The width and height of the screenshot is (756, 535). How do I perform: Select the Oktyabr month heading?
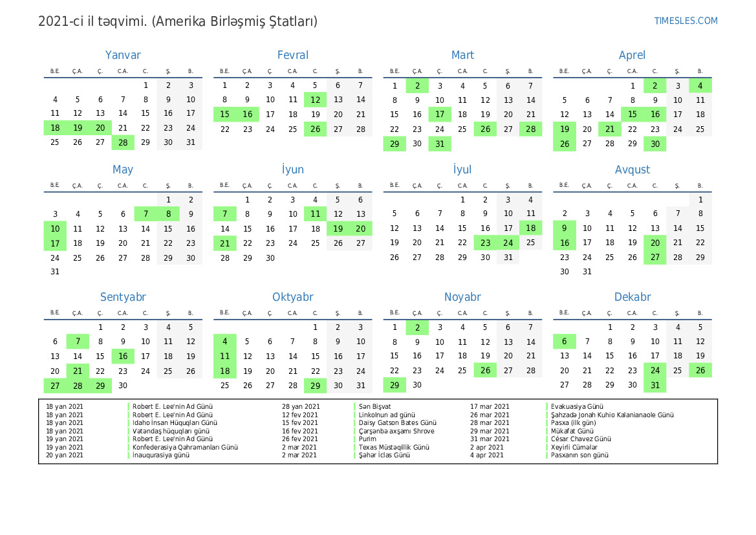click(292, 298)
